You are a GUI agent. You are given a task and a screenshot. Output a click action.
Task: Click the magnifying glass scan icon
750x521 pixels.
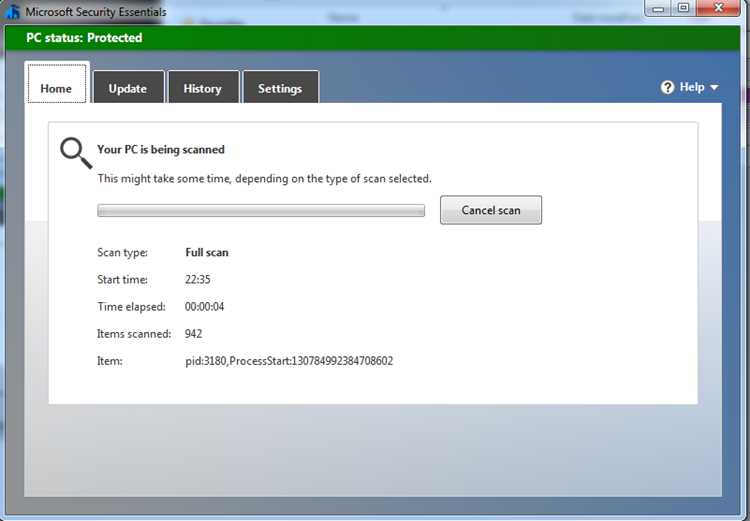coord(76,153)
